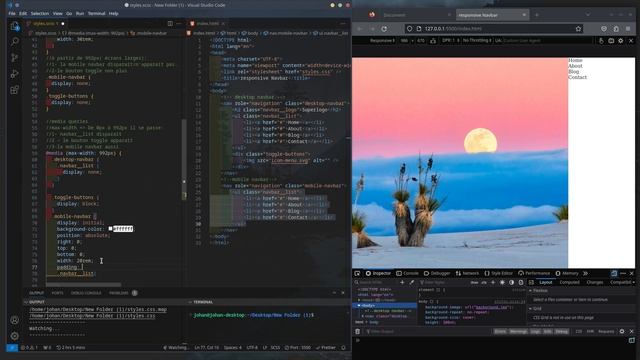The width and height of the screenshot is (640, 360).
Task: Bookmark this page with the star icon
Action: [x=578, y=29]
